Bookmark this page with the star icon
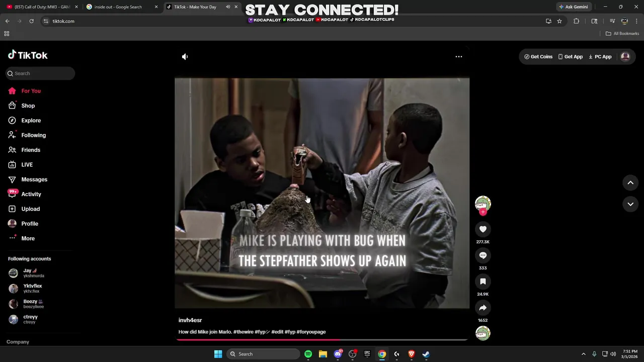The width and height of the screenshot is (644, 362). pyautogui.click(x=559, y=21)
